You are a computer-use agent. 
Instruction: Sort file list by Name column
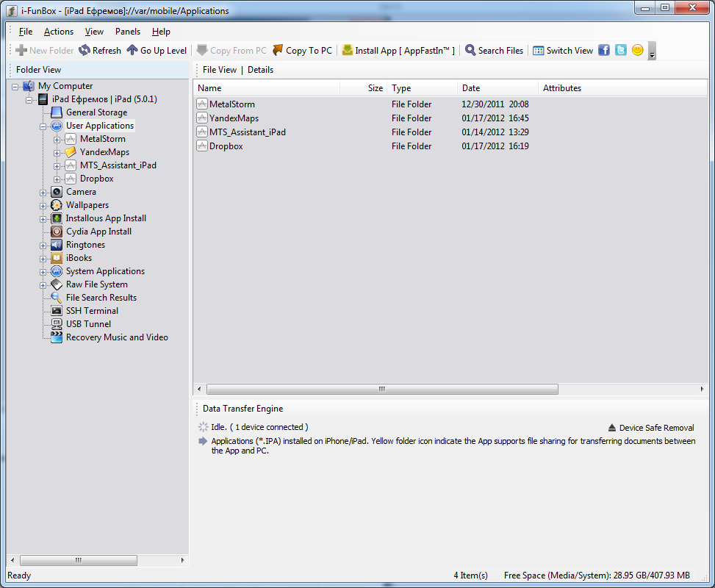pyautogui.click(x=267, y=88)
